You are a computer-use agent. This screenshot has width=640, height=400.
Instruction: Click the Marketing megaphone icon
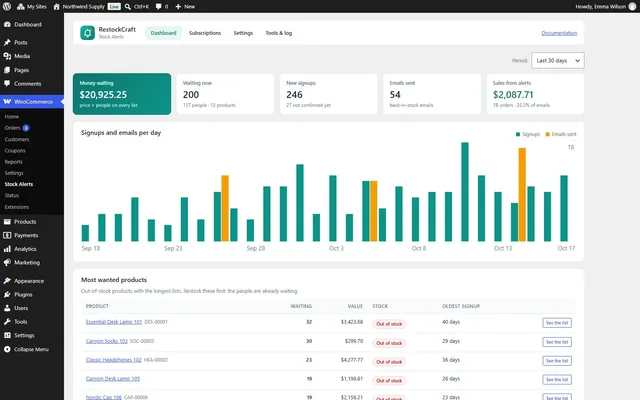click(7, 262)
